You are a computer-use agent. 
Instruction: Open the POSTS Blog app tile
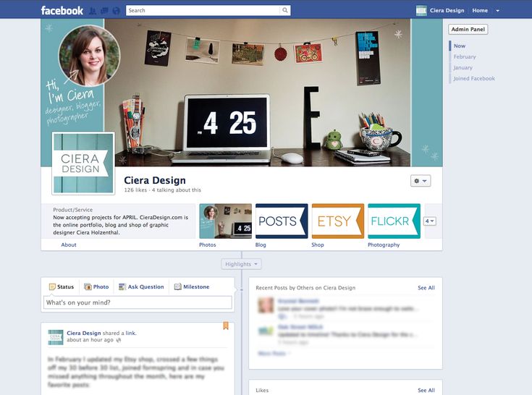point(282,221)
